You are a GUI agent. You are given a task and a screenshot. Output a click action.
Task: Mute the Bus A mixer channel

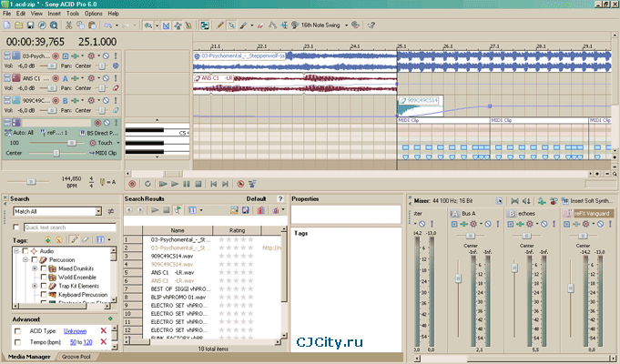488,224
